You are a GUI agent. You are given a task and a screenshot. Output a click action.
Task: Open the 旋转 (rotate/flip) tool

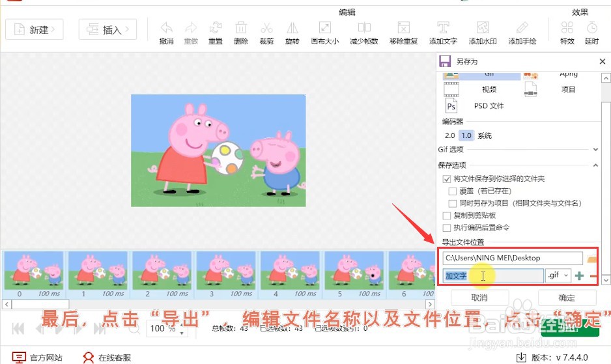(x=292, y=28)
